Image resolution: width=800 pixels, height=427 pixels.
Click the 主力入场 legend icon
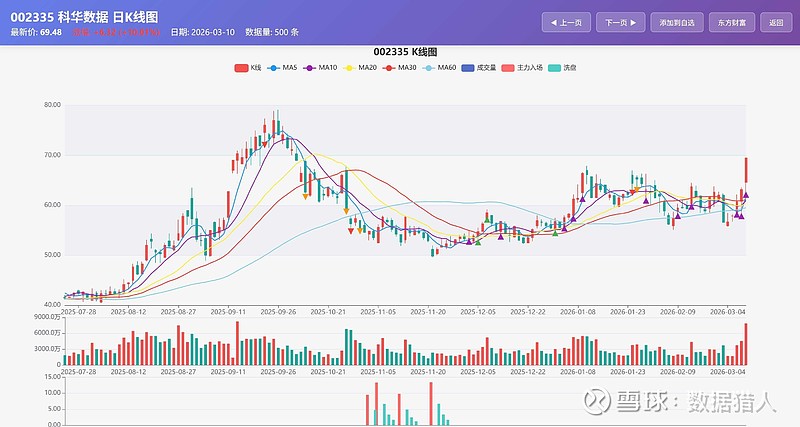click(x=507, y=67)
